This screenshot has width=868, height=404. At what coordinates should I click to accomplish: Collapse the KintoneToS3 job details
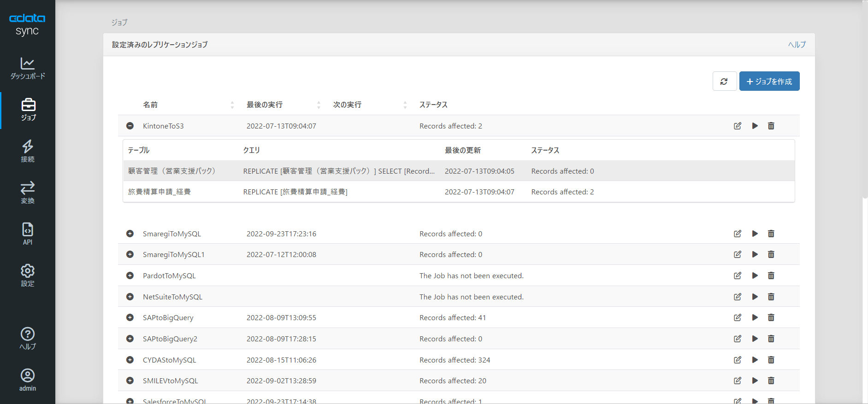pos(130,126)
